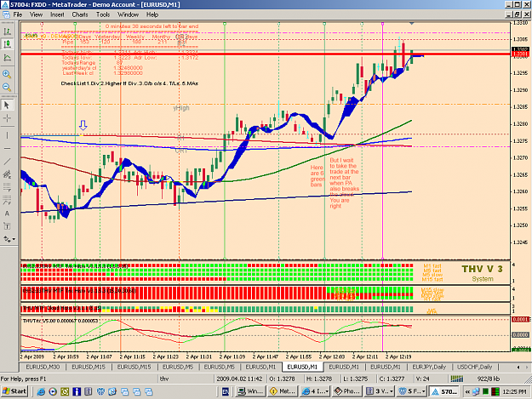Click the connection status bars indicator
The height and width of the screenshot is (399, 532).
tap(457, 379)
